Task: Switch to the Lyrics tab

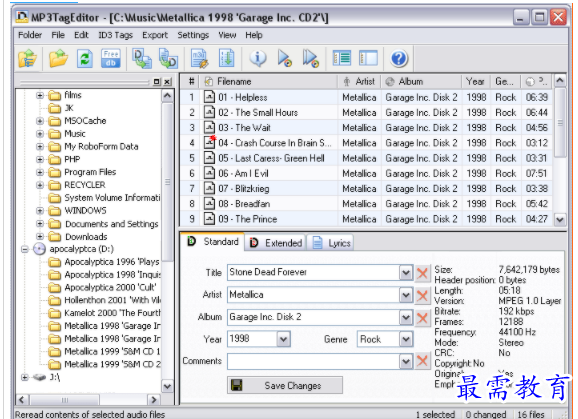Action: [331, 243]
